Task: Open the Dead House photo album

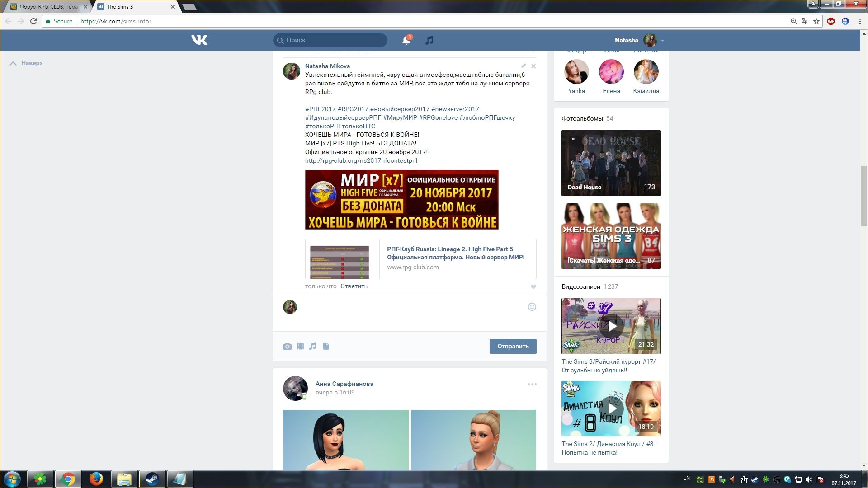Action: 611,163
